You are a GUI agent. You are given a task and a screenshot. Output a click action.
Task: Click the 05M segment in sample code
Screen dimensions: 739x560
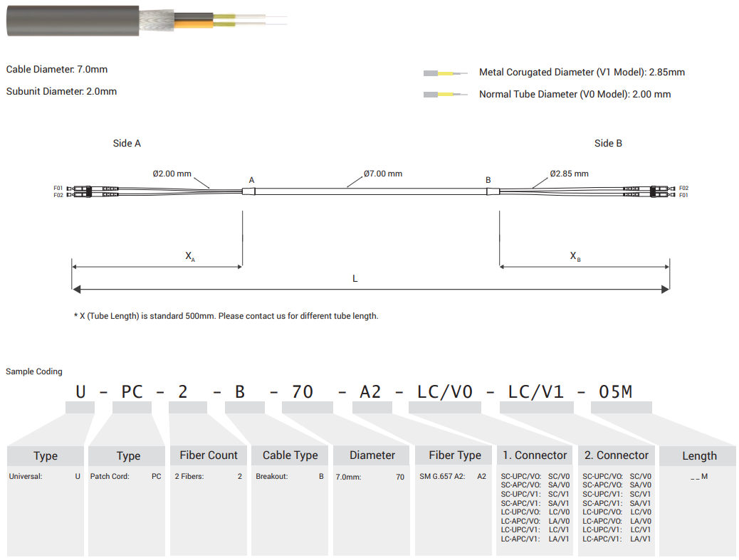pyautogui.click(x=615, y=391)
